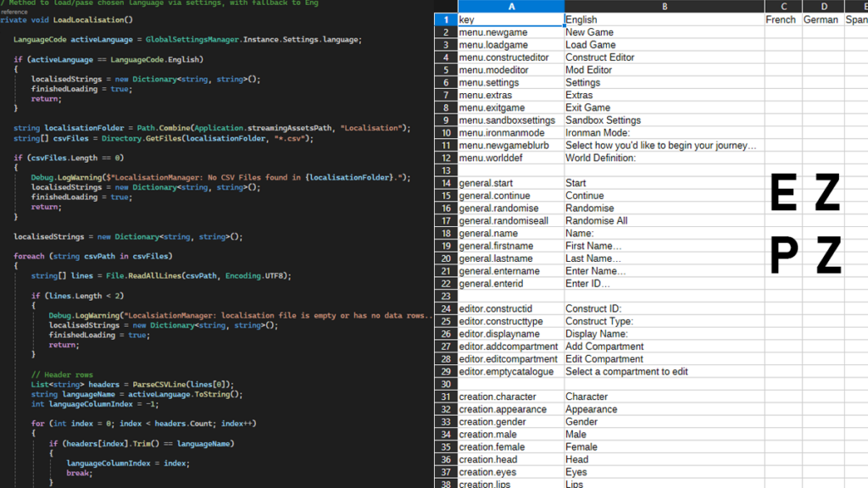Click the row 30 header
868x488 pixels.
445,384
